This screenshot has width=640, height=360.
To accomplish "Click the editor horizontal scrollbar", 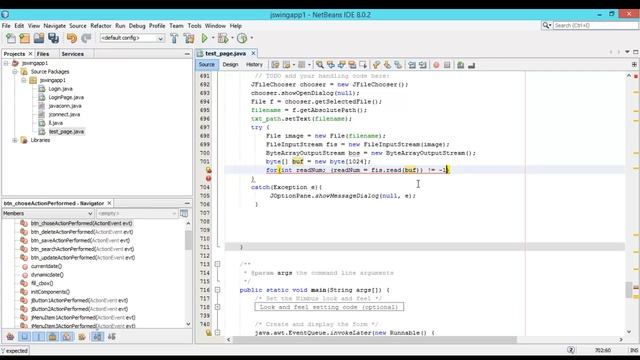I will click(x=375, y=340).
